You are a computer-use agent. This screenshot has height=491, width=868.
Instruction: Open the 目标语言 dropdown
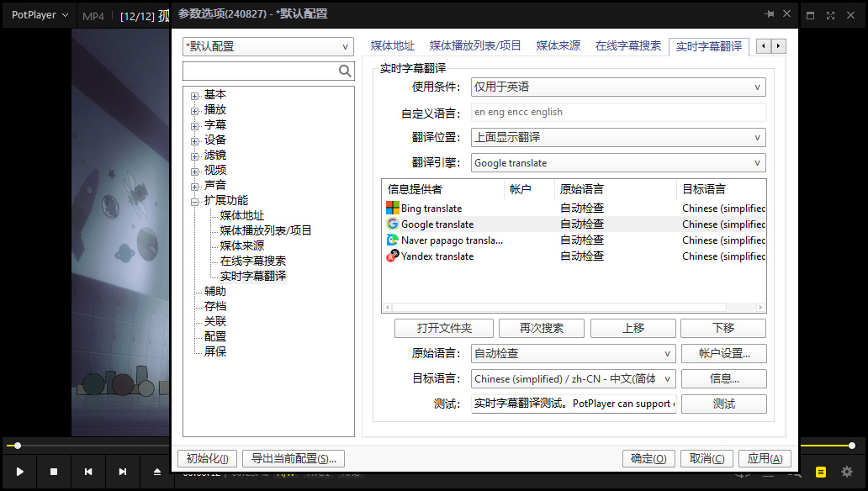tap(573, 378)
